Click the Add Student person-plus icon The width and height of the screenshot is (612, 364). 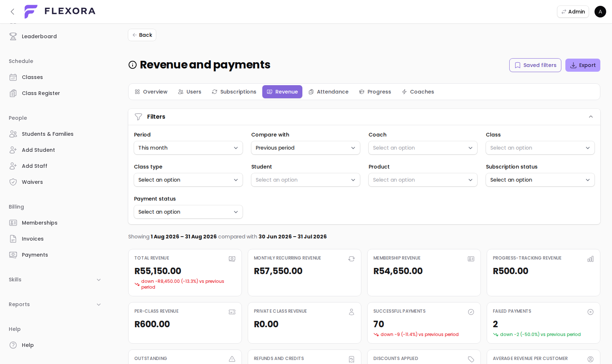13,150
